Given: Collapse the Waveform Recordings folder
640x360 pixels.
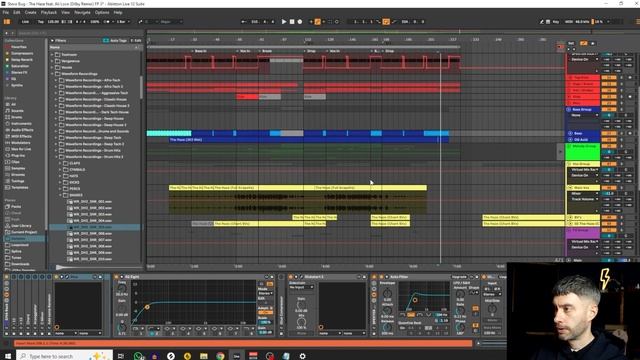Looking at the screenshot, I should point(53,74).
